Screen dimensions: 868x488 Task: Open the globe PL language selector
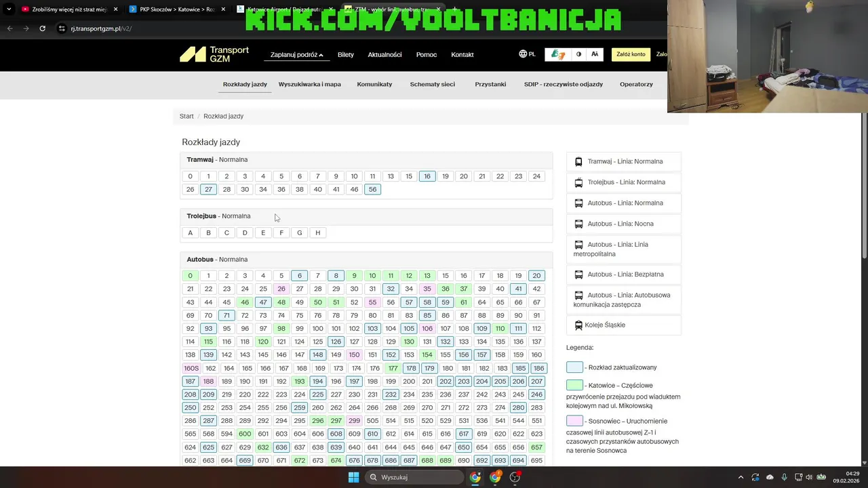click(x=527, y=54)
